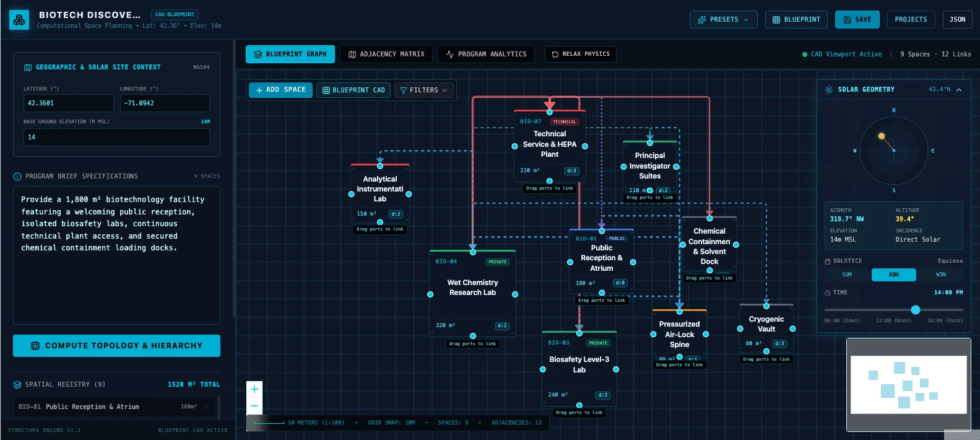This screenshot has height=440, width=980.
Task: Click the PRIVATE badge on BIO-04 node
Action: pyautogui.click(x=498, y=262)
